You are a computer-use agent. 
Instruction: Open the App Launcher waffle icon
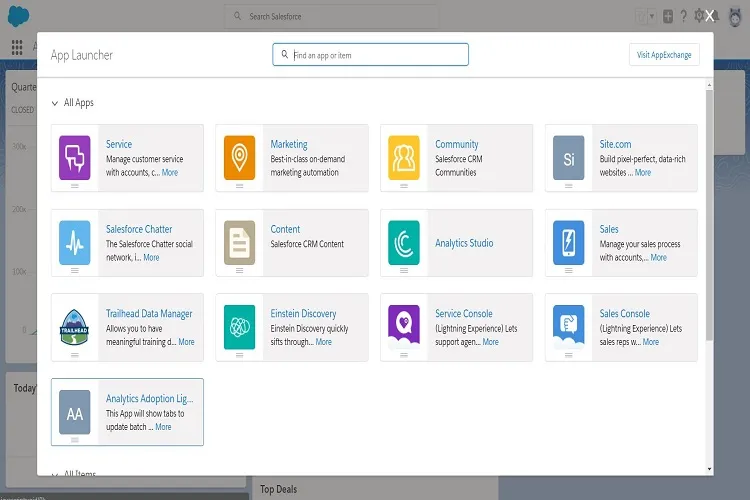17,47
